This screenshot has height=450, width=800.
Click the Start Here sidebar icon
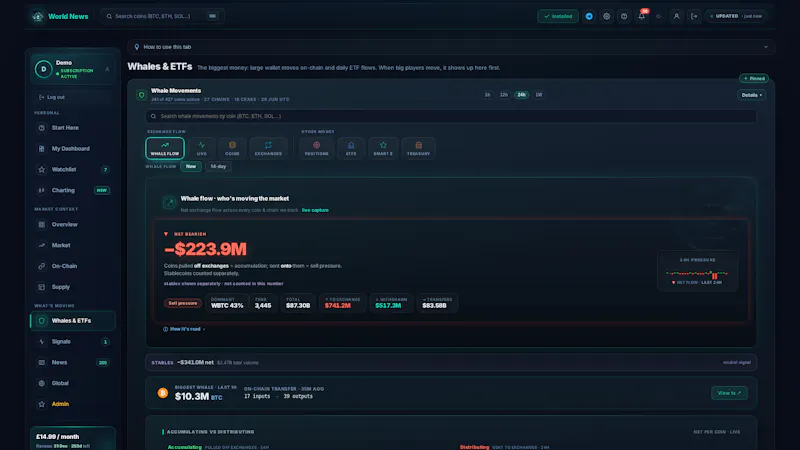42,128
